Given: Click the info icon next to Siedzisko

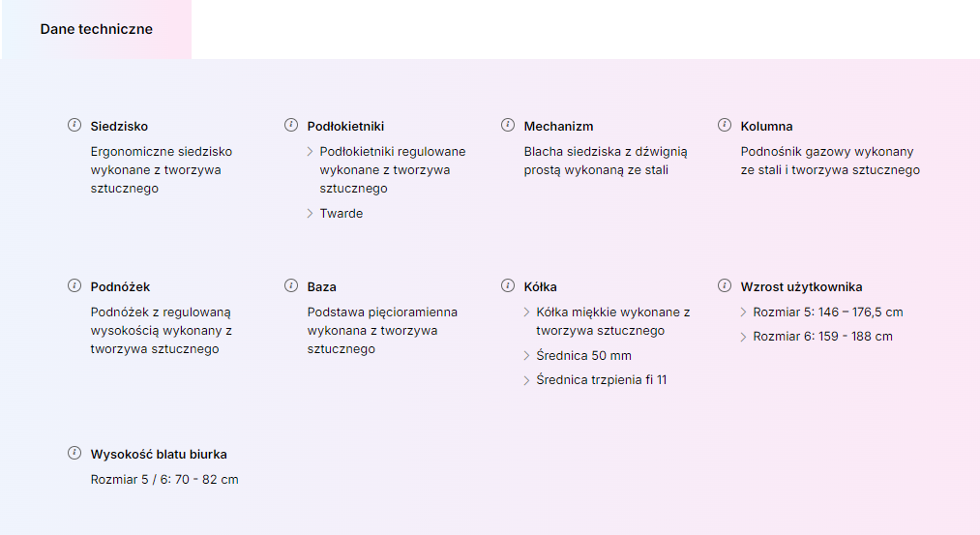Looking at the screenshot, I should (x=74, y=125).
